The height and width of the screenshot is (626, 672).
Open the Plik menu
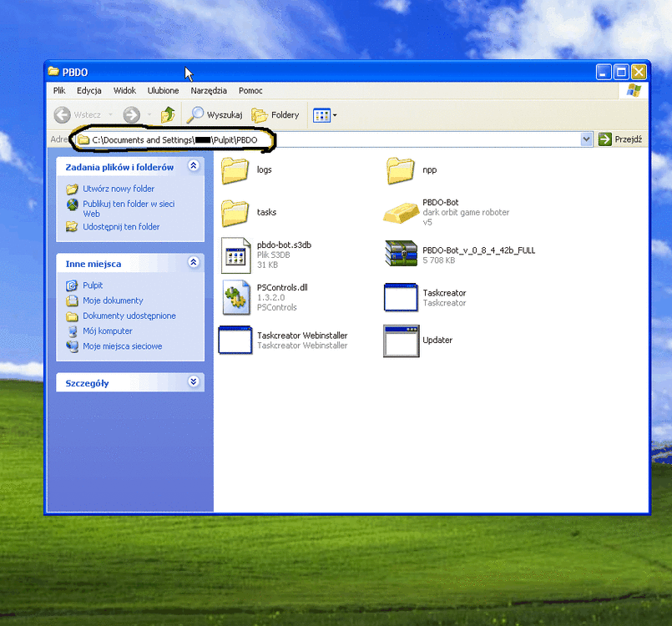(59, 90)
